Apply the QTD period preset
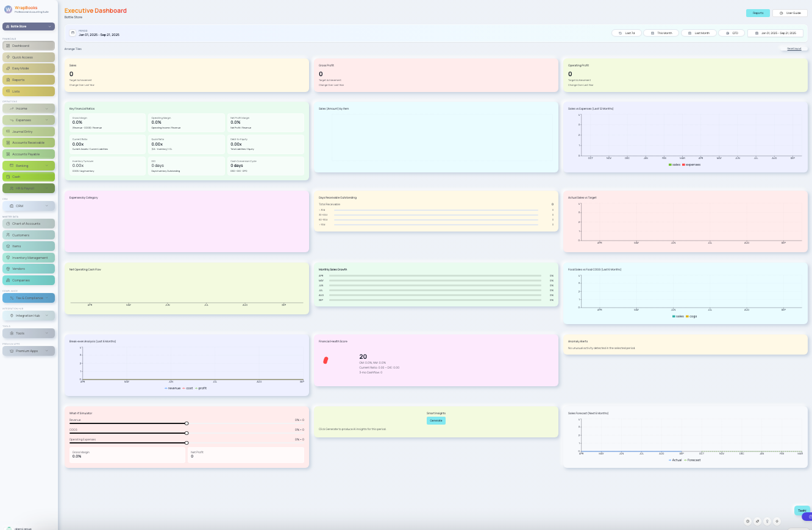 pos(732,33)
